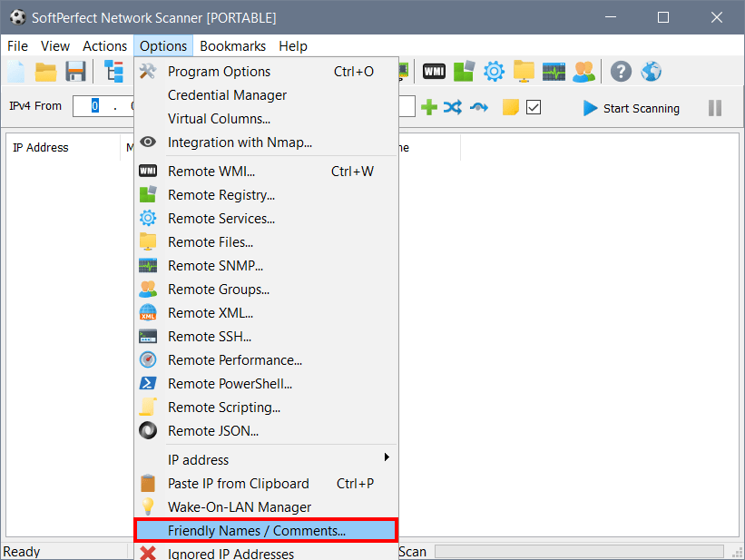745x560 pixels.
Task: Open help via the question mark icon
Action: pos(621,72)
